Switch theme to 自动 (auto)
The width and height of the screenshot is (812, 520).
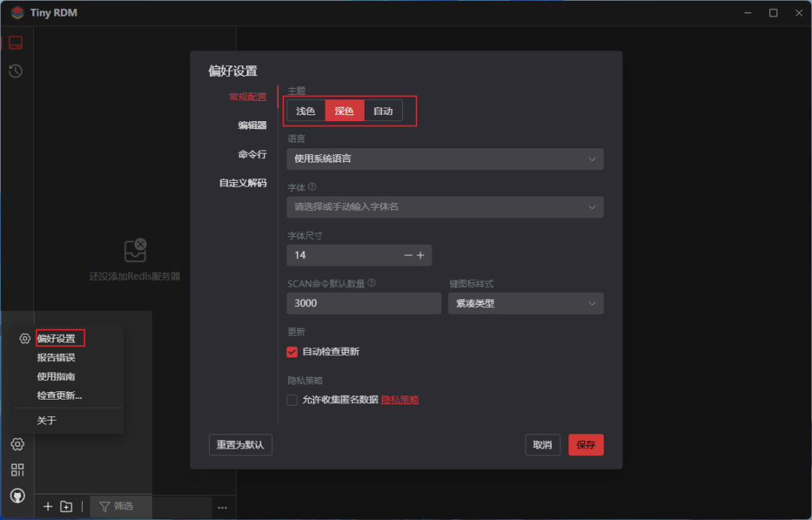point(383,110)
